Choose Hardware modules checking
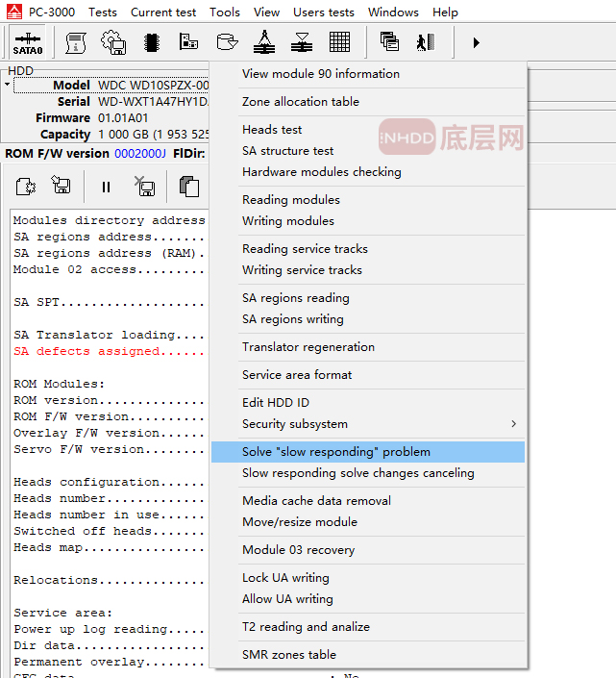 pos(368,172)
